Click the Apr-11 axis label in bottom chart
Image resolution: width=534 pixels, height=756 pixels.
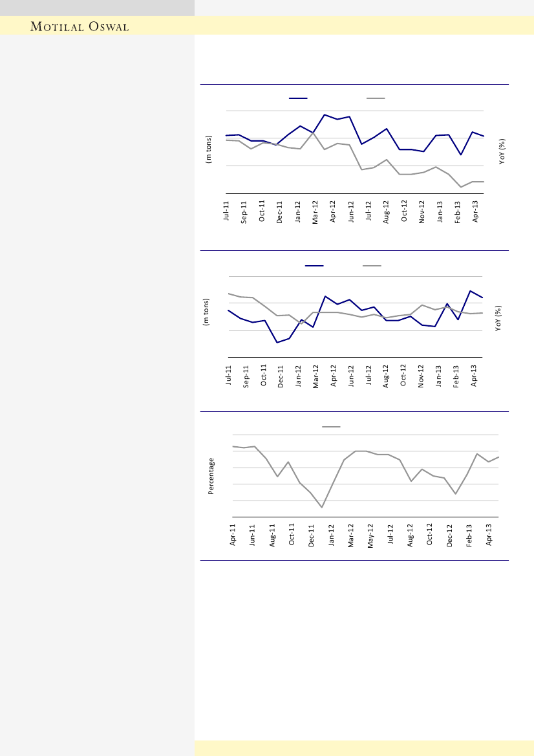(233, 534)
